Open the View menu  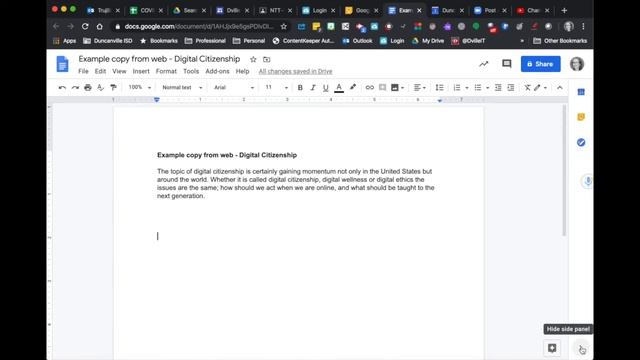(x=119, y=71)
